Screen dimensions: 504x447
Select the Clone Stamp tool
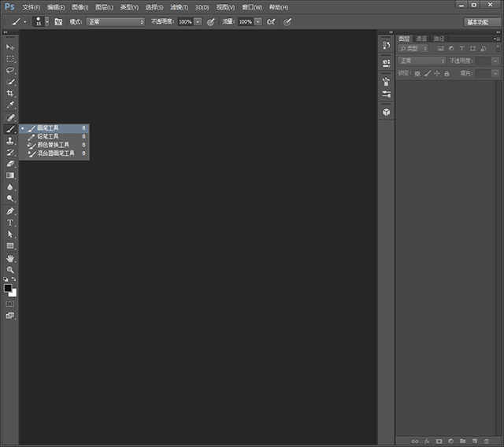coord(10,141)
